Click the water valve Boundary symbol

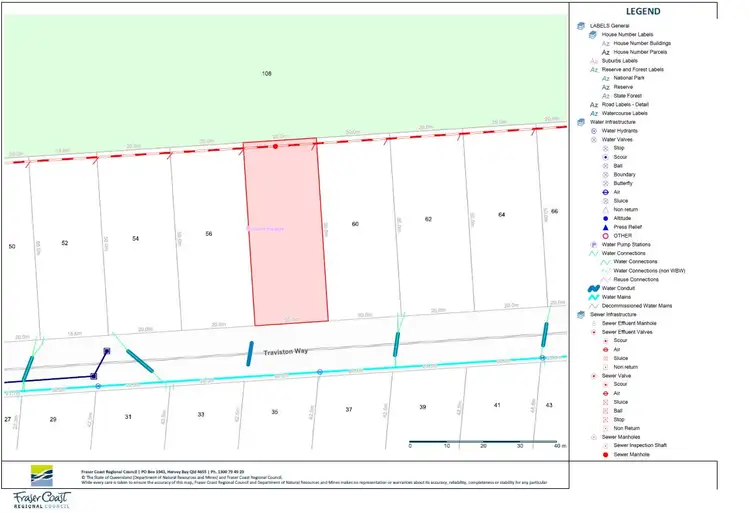(605, 175)
